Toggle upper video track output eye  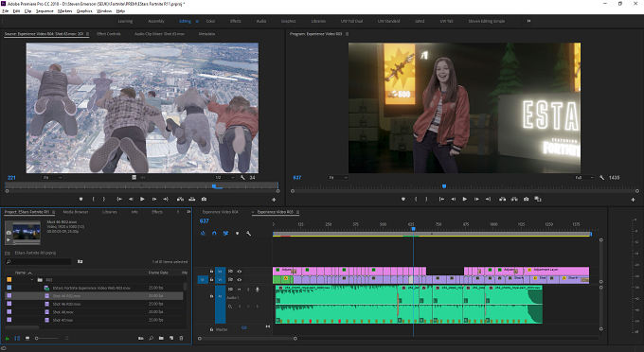(240, 272)
